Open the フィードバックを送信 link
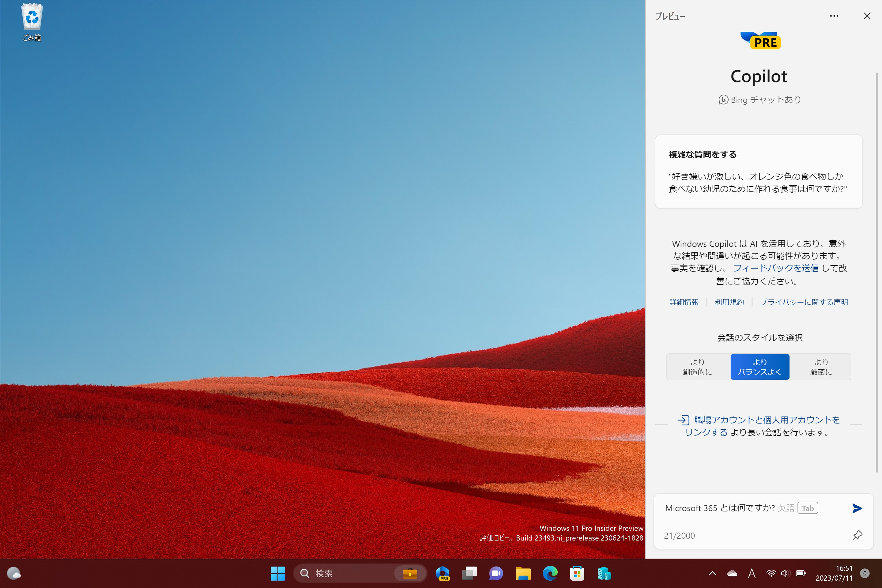 coord(776,268)
